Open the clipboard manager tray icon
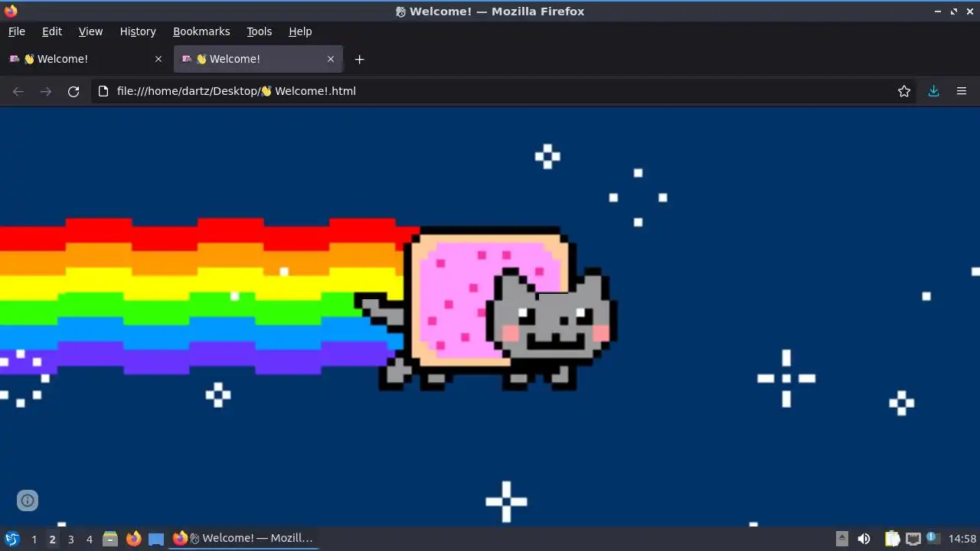The width and height of the screenshot is (980, 551). tap(892, 539)
